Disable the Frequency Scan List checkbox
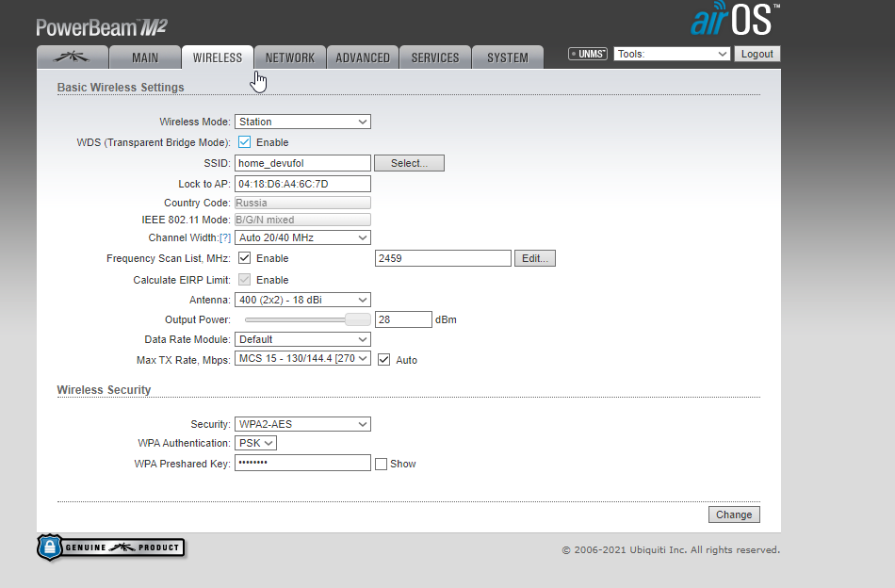The image size is (895, 588). point(244,258)
